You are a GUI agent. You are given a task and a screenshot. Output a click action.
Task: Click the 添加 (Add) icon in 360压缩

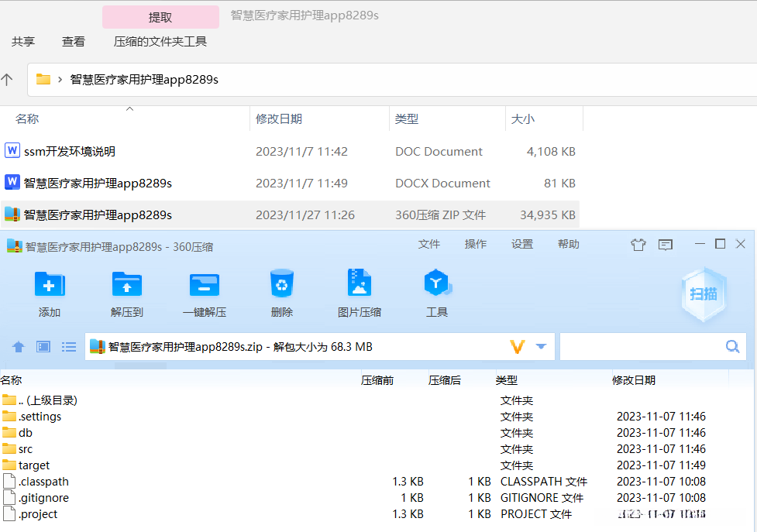(50, 283)
